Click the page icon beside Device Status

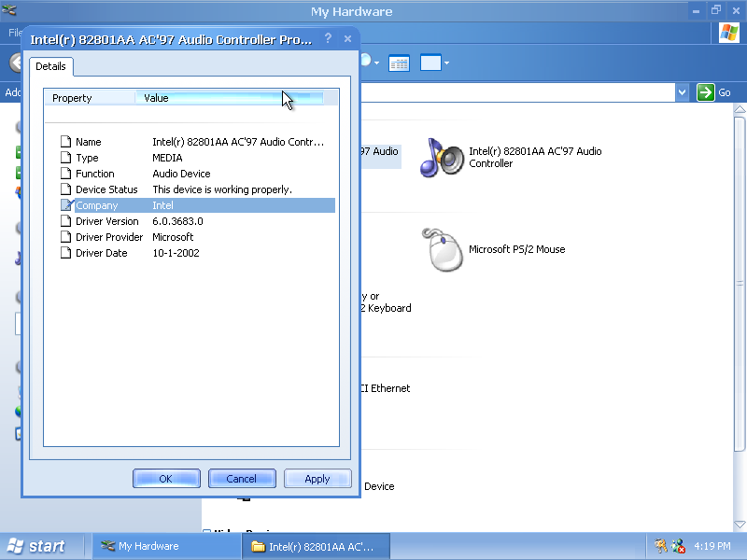click(x=65, y=189)
